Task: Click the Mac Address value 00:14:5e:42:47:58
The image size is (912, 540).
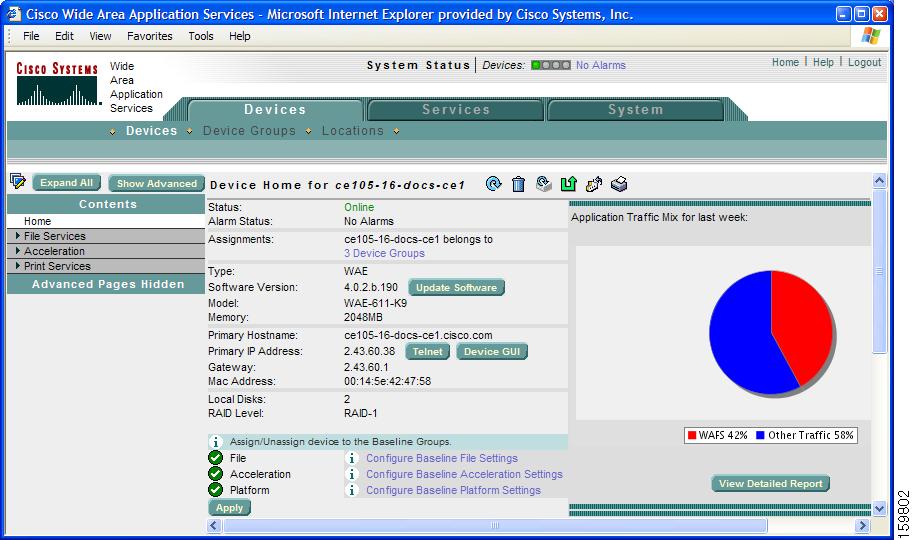Action: coord(387,381)
